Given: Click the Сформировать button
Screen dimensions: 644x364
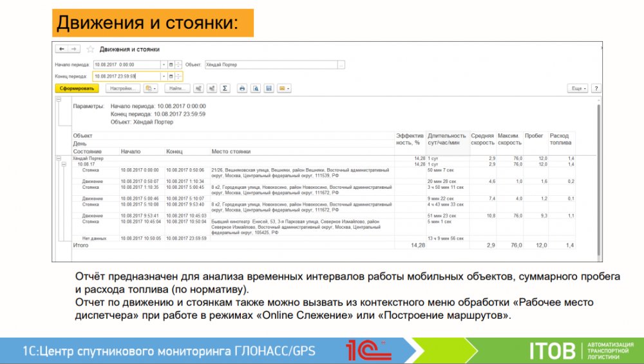Looking at the screenshot, I should 77,88.
